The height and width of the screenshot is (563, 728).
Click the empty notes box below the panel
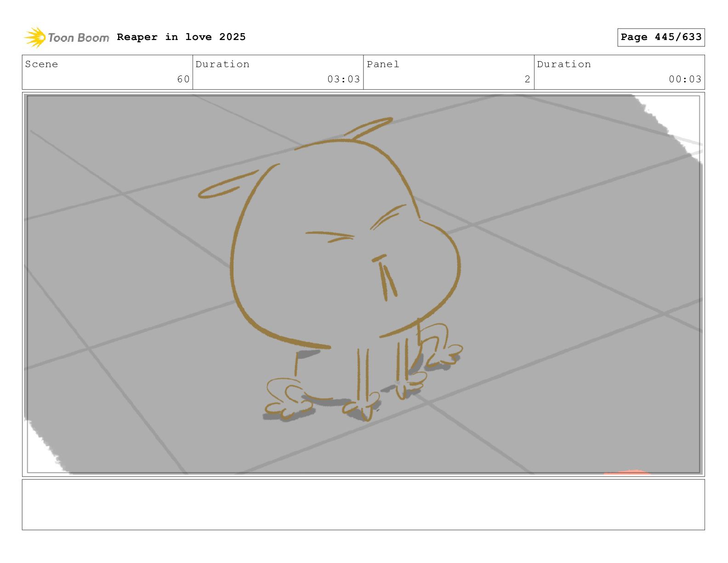[363, 505]
